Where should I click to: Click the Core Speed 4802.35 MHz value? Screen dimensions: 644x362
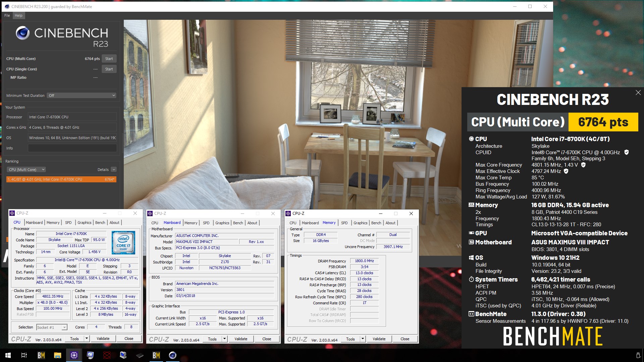53,297
